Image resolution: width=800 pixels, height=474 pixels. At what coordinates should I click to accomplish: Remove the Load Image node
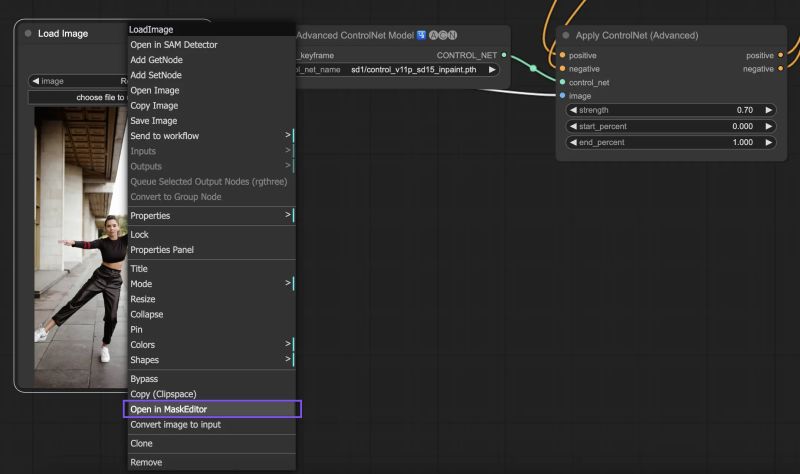coord(211,462)
